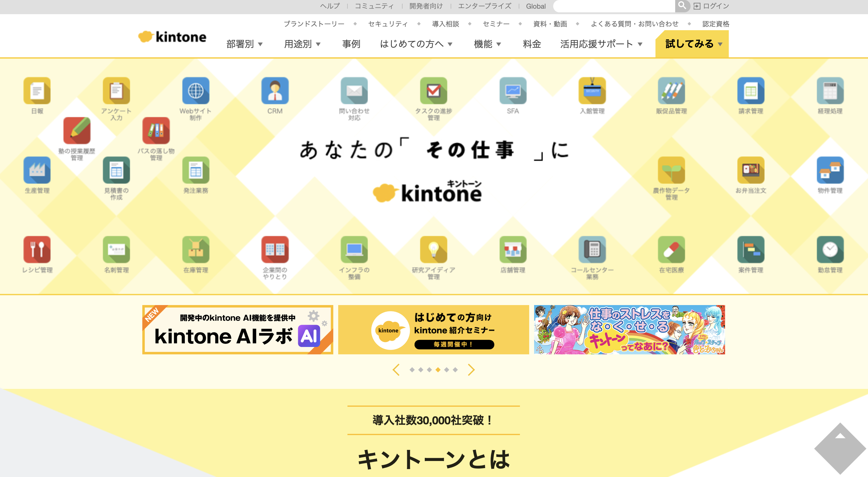Open the 日報 (daily report) app icon
868x477 pixels.
point(37,91)
